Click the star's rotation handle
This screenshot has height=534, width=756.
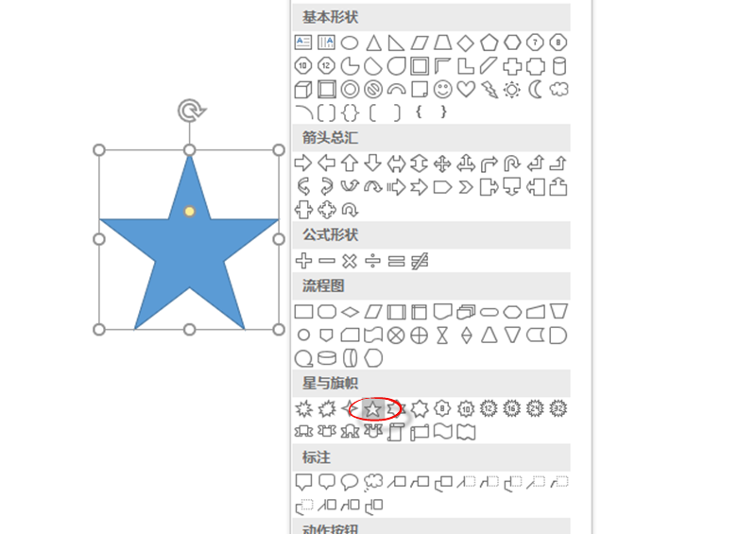pos(191,111)
